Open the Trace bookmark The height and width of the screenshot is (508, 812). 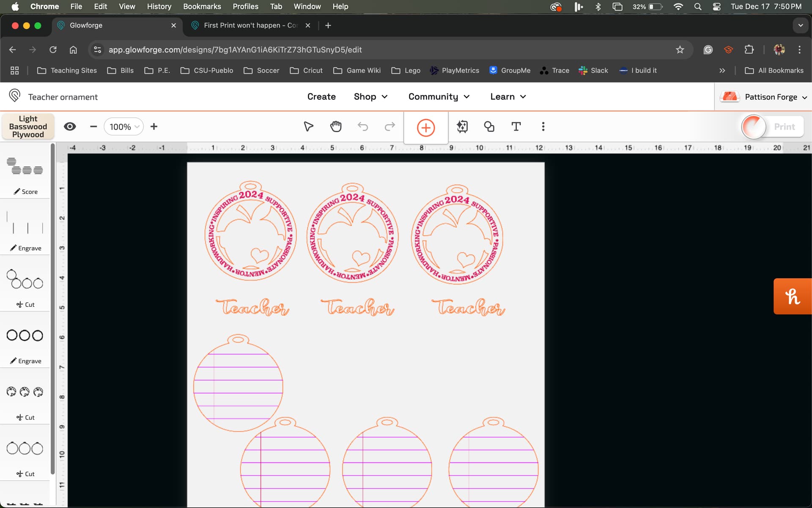click(x=554, y=70)
